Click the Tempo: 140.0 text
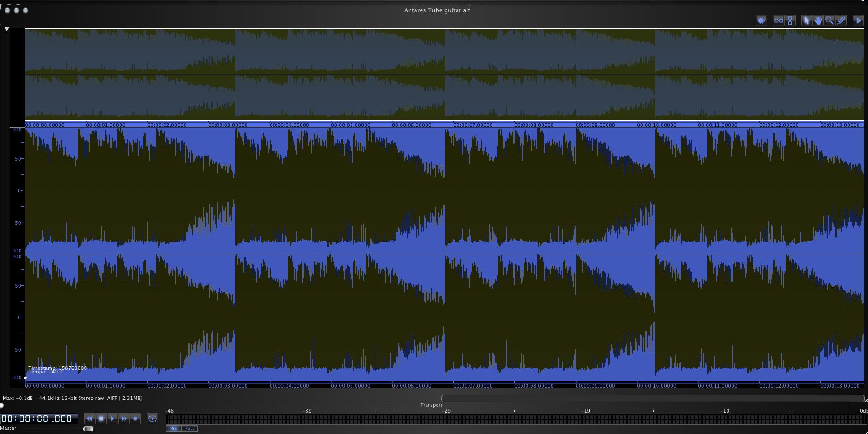Viewport: 868px width, 434px height. [x=45, y=372]
